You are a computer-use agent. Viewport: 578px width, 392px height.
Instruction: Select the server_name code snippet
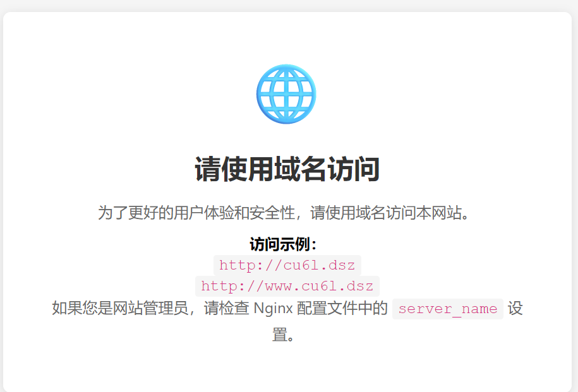click(x=447, y=309)
